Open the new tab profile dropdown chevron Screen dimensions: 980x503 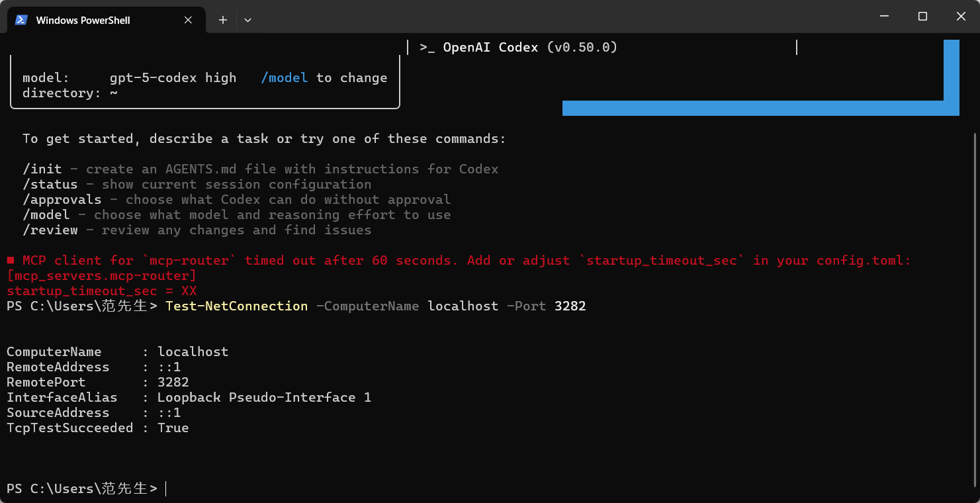coord(247,20)
